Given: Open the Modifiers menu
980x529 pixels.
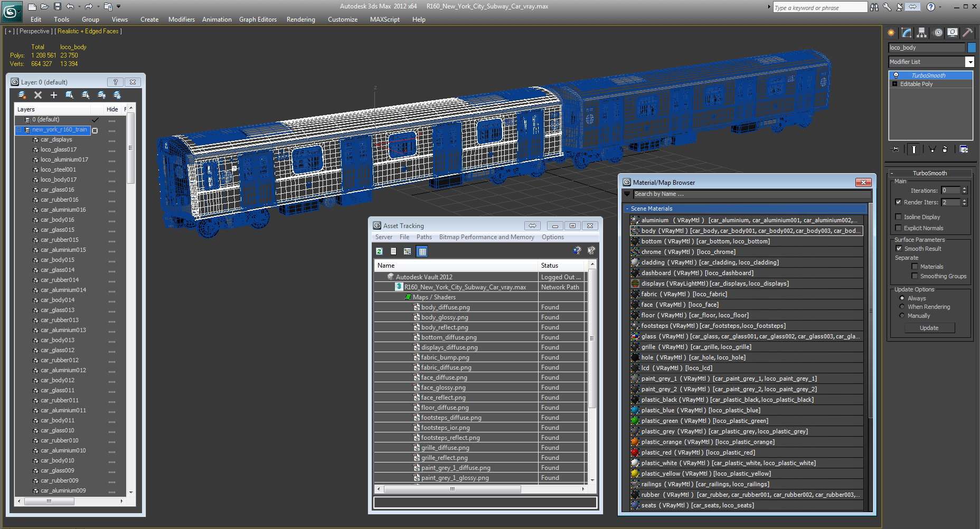Looking at the screenshot, I should pos(182,20).
